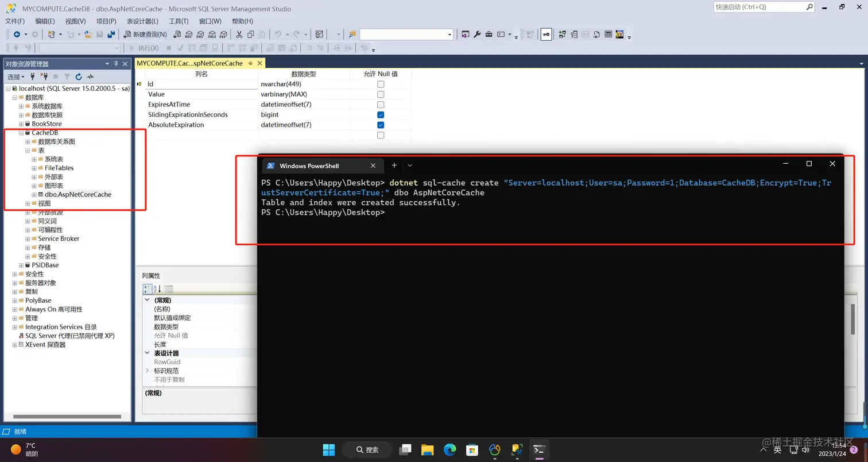Image resolution: width=868 pixels, height=462 pixels.
Task: Click the Disconnect plug icon in Object Explorer
Action: coord(44,76)
